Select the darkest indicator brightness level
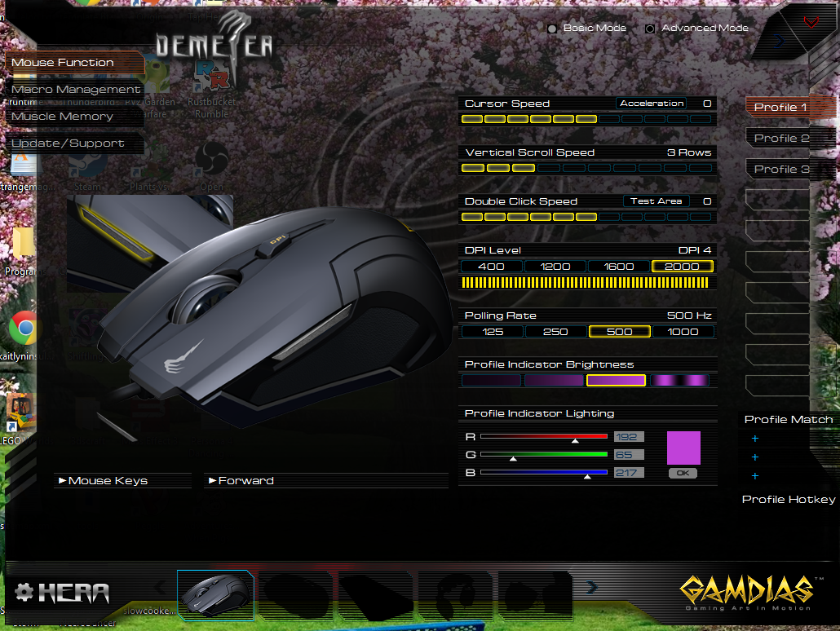This screenshot has height=631, width=840. tap(491, 381)
